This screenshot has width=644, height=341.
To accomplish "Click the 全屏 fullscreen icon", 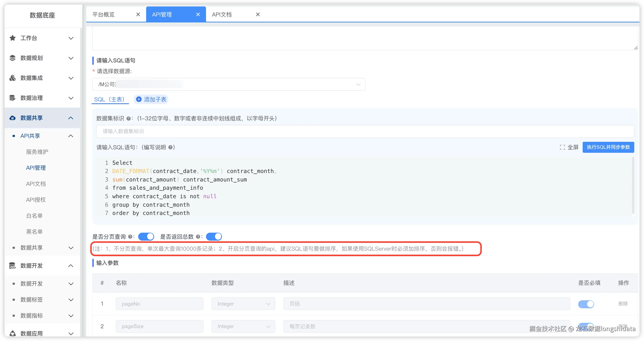I will (562, 147).
